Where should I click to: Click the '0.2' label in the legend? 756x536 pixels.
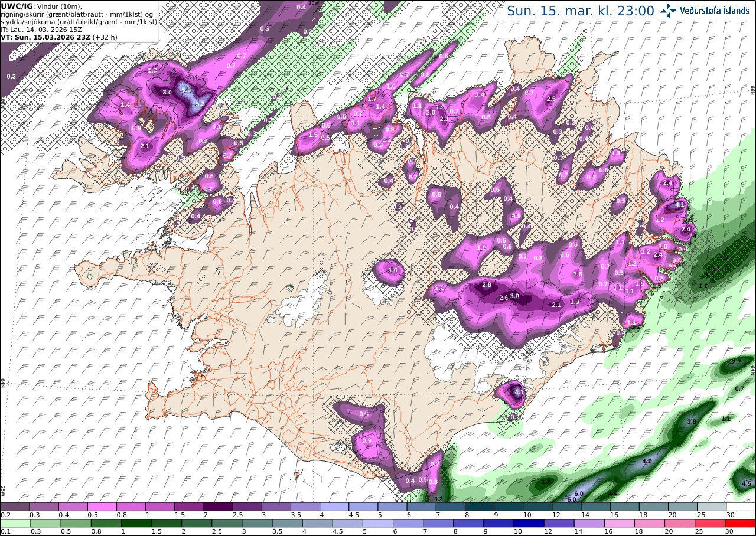5,515
